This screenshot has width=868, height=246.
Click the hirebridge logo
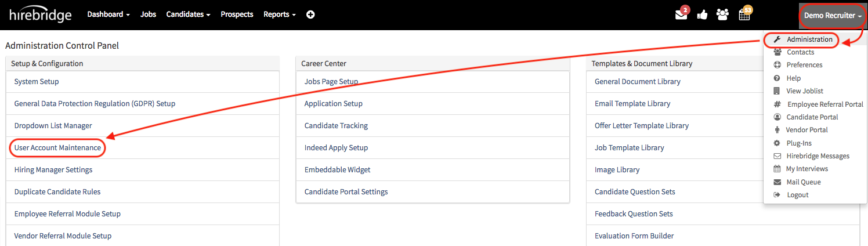click(41, 15)
